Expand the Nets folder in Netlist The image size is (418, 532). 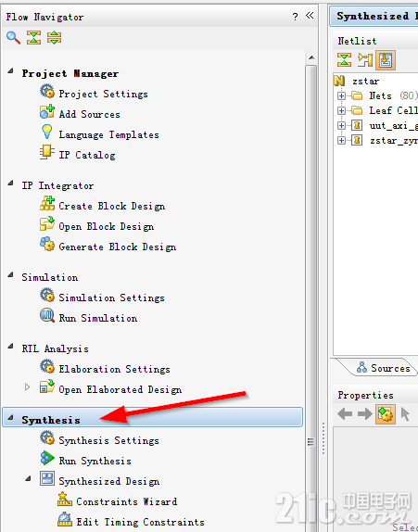pyautogui.click(x=341, y=96)
